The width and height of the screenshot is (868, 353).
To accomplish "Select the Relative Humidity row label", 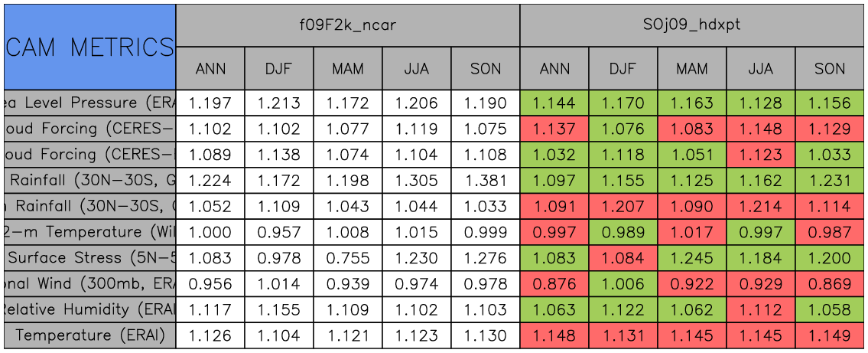I will click(89, 310).
